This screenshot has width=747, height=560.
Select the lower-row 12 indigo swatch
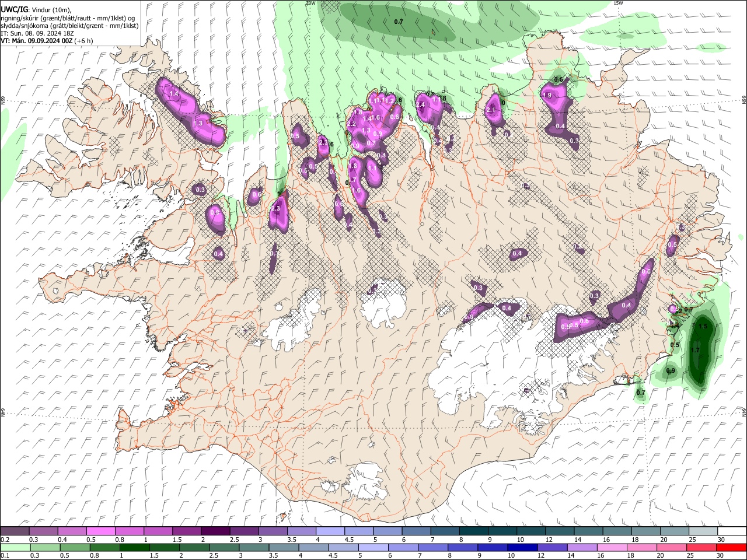tap(552, 548)
